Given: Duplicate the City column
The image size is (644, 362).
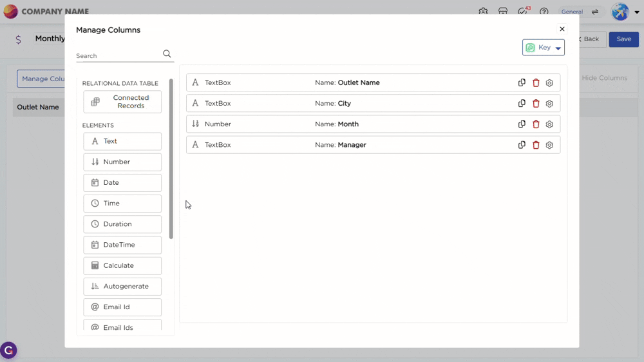Looking at the screenshot, I should tap(522, 104).
